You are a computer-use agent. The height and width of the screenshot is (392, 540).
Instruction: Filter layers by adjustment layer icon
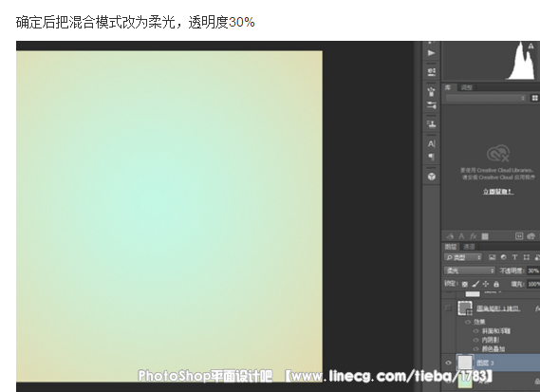(x=504, y=257)
